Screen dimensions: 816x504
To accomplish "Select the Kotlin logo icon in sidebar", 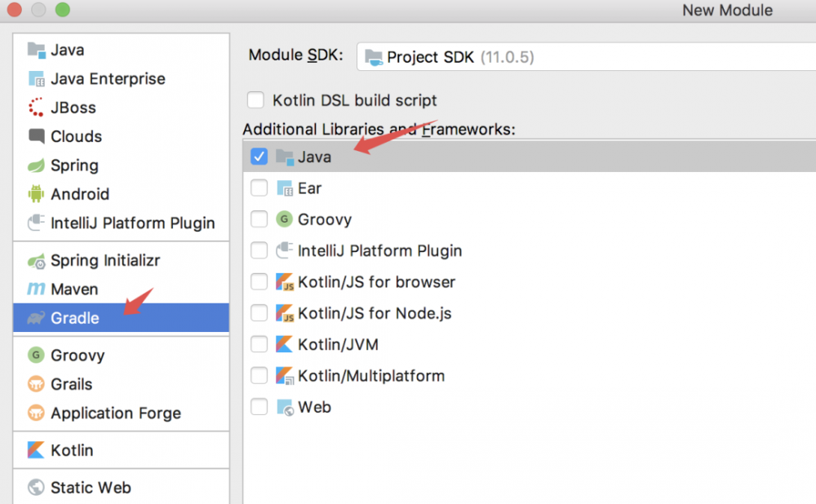I will 36,450.
